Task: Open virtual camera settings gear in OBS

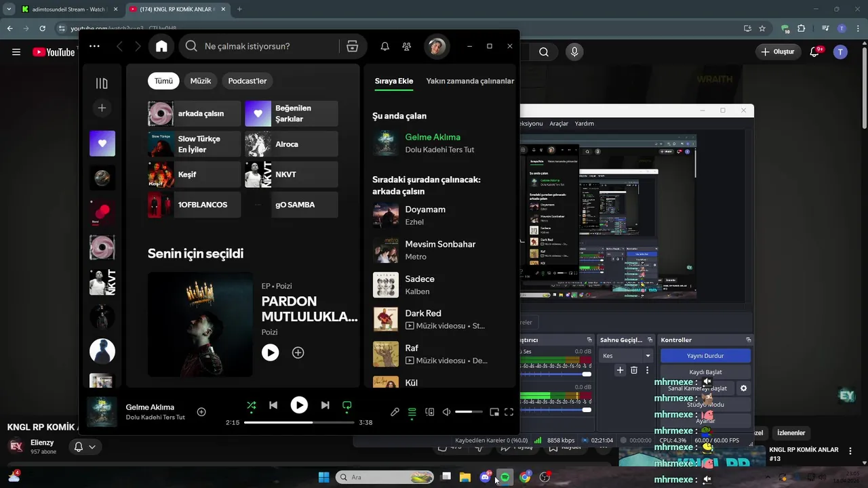Action: (x=744, y=388)
